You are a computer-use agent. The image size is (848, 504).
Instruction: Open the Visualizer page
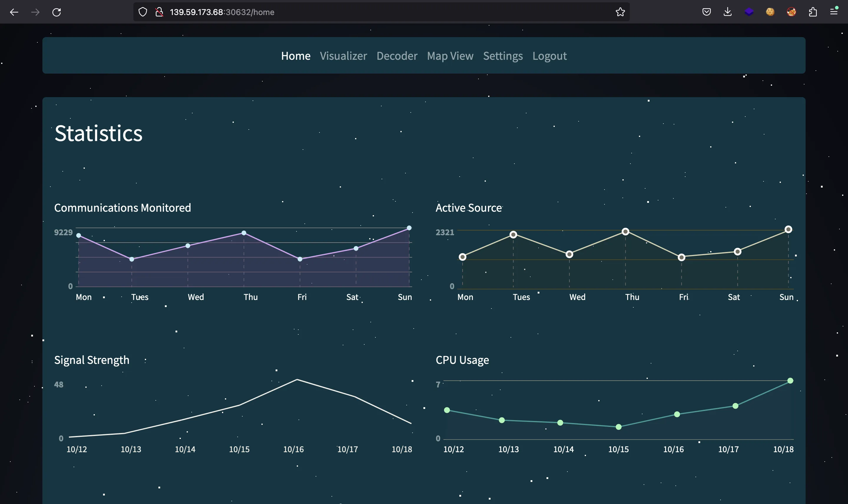pyautogui.click(x=343, y=56)
